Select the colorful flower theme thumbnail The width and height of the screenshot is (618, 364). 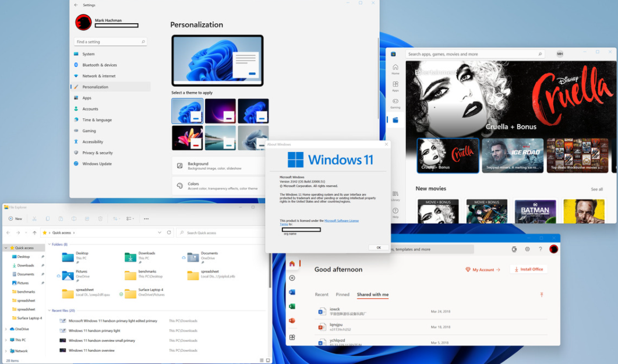coord(187,138)
